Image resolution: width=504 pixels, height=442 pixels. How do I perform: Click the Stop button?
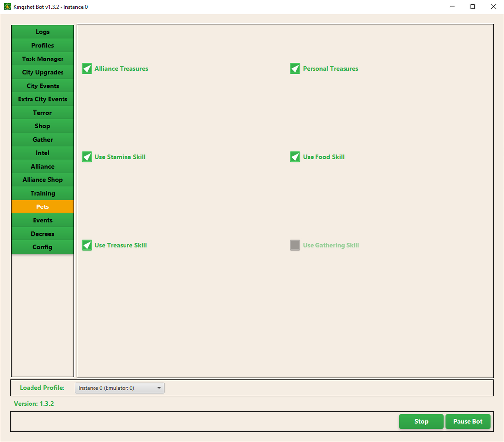421,421
